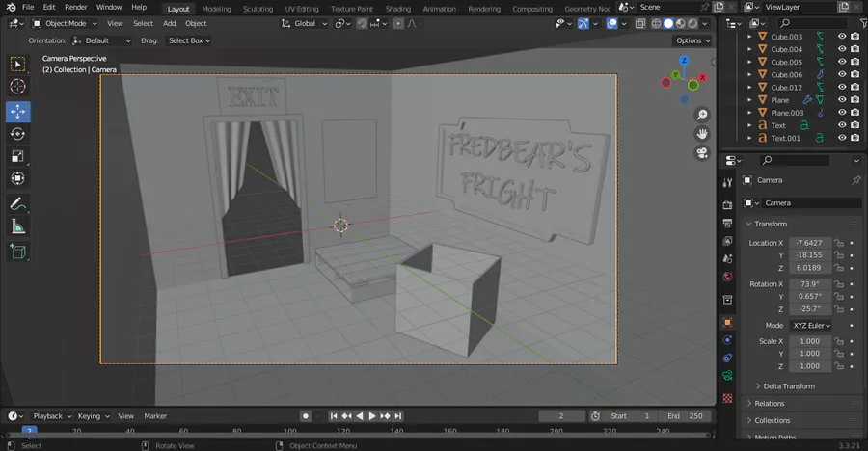This screenshot has width=868, height=451.
Task: Switch to wireframe viewport shading
Action: tap(657, 24)
